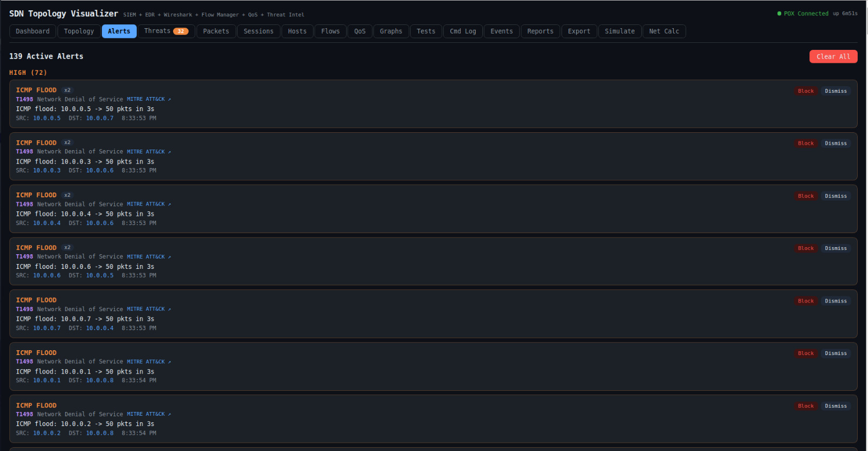Image resolution: width=868 pixels, height=451 pixels.
Task: Click the orange 32 badge on Threats
Action: 181,31
